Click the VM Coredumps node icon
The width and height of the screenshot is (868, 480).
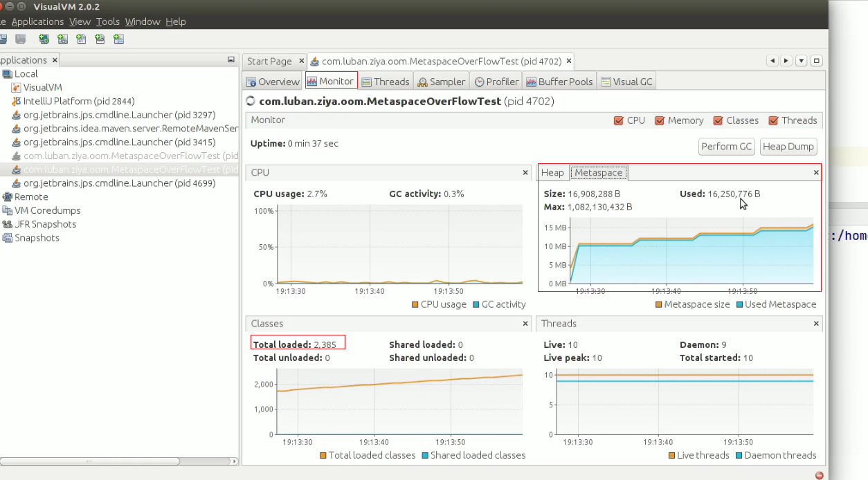7,211
